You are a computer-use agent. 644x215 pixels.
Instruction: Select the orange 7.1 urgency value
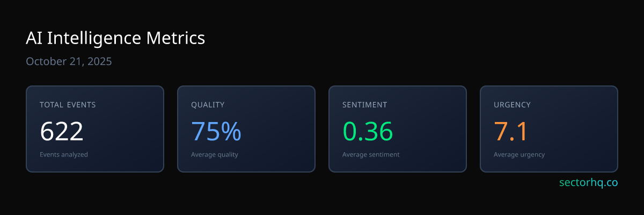point(511,131)
